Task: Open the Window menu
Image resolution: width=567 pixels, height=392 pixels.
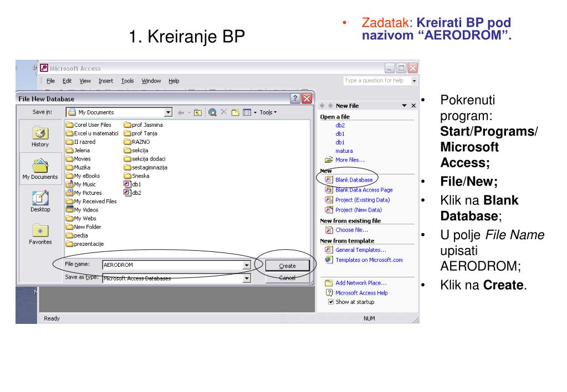Action: point(151,81)
